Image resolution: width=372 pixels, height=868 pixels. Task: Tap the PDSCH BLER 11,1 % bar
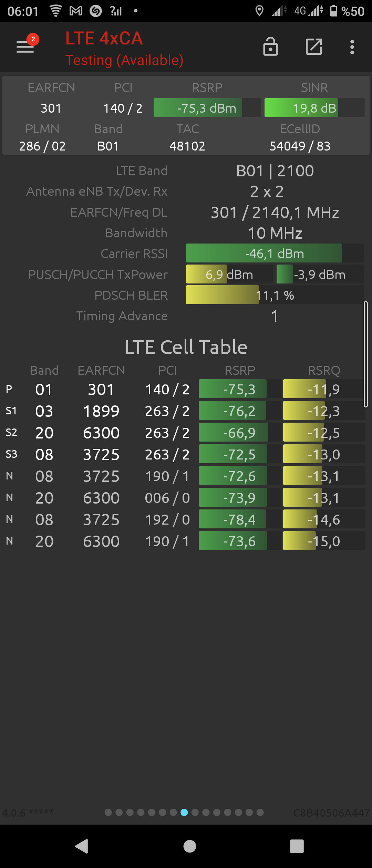click(275, 295)
